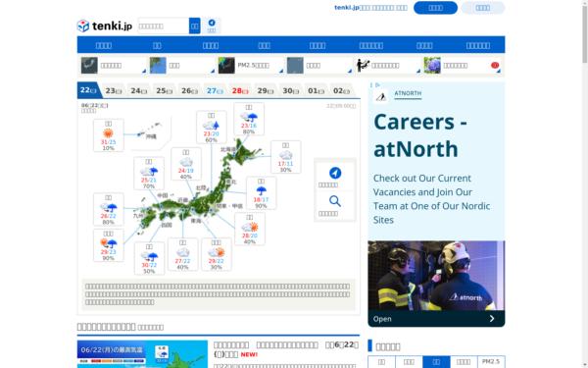Click the dark blue pill button at top right

coord(435,8)
